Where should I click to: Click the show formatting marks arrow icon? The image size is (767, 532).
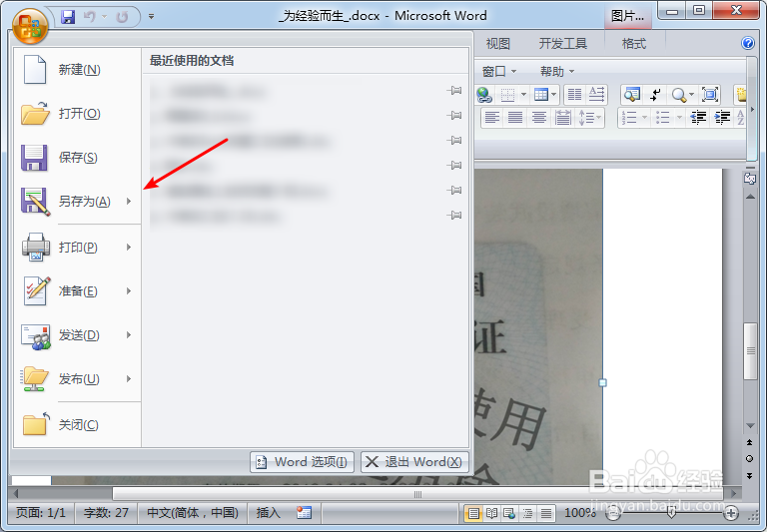(655, 95)
